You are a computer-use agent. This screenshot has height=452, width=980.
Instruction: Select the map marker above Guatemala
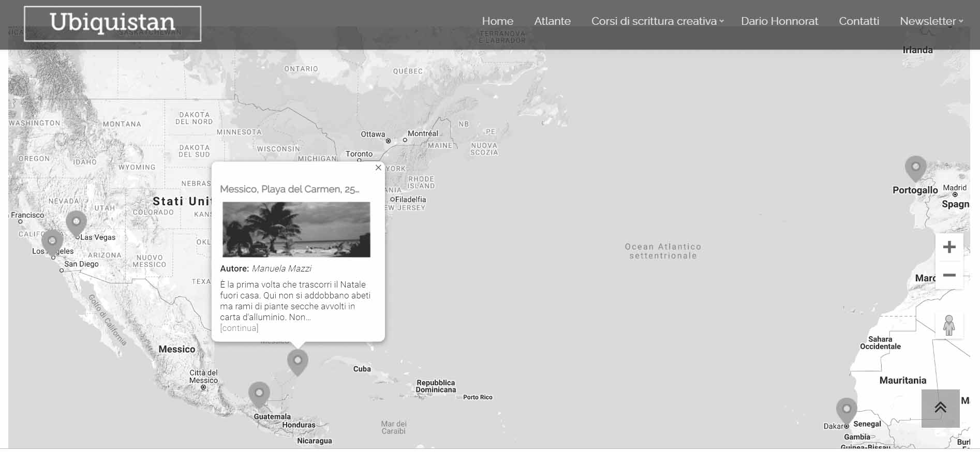click(x=259, y=394)
